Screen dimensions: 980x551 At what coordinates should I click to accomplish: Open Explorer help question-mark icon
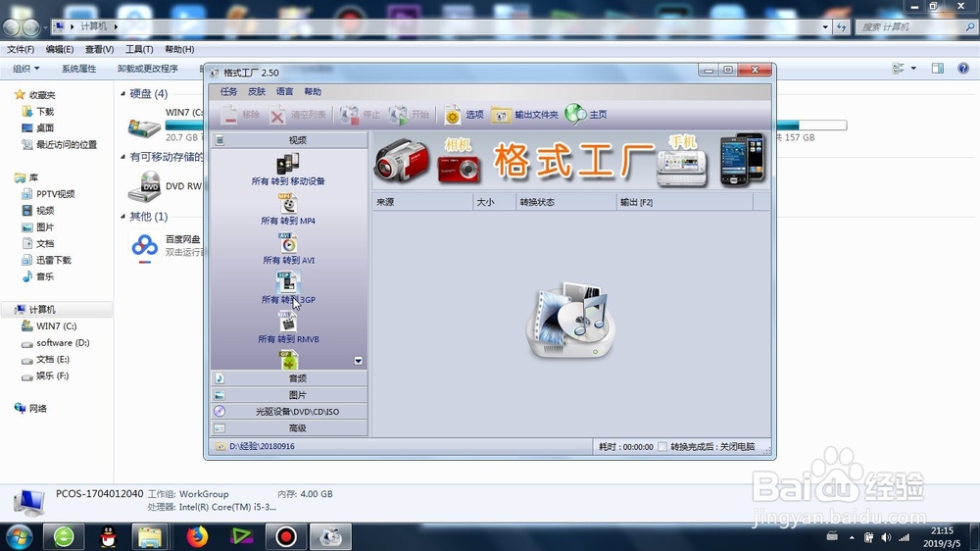(x=963, y=69)
